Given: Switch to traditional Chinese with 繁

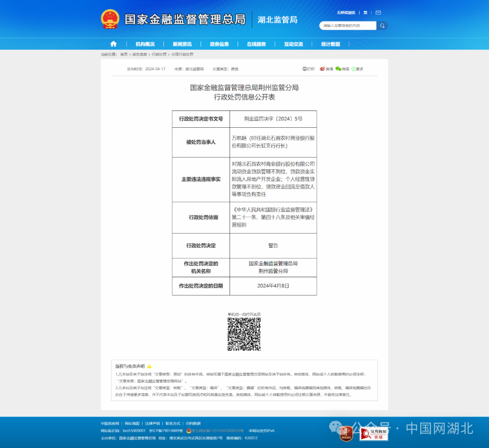Looking at the screenshot, I should 365,13.
